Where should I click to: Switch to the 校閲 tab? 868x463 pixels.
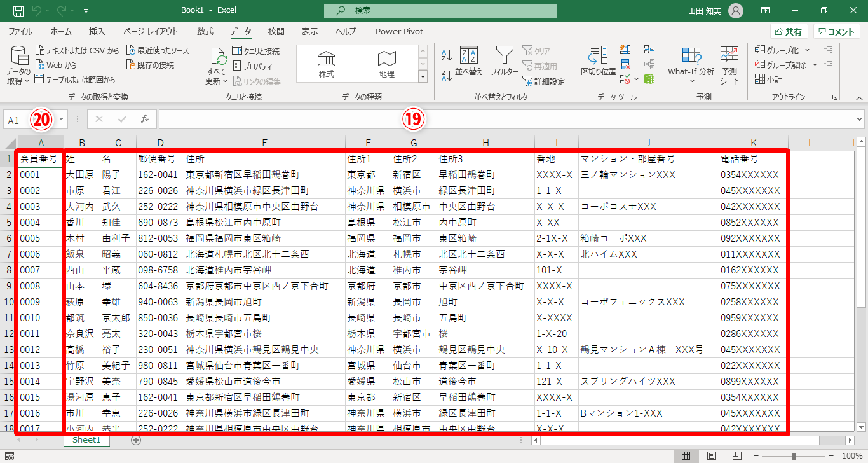(276, 31)
